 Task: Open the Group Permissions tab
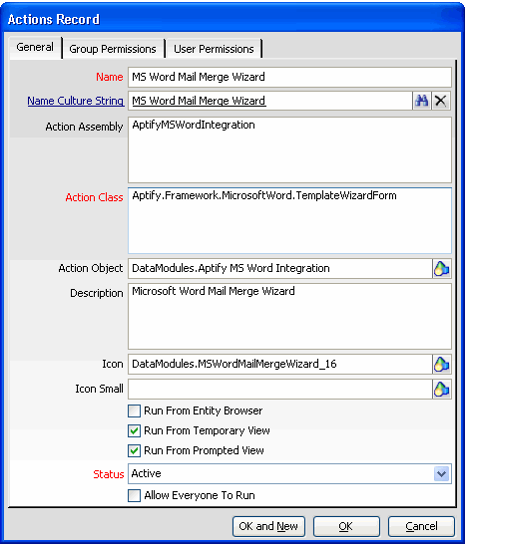113,49
